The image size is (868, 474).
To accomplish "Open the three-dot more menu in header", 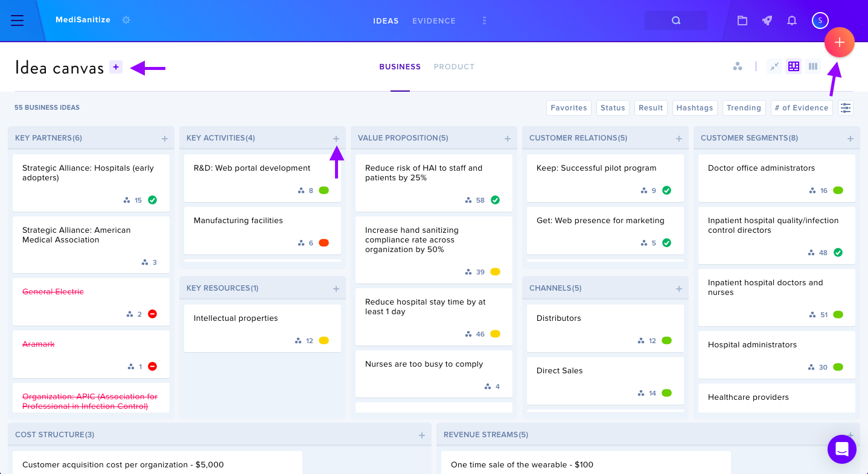I will (484, 21).
